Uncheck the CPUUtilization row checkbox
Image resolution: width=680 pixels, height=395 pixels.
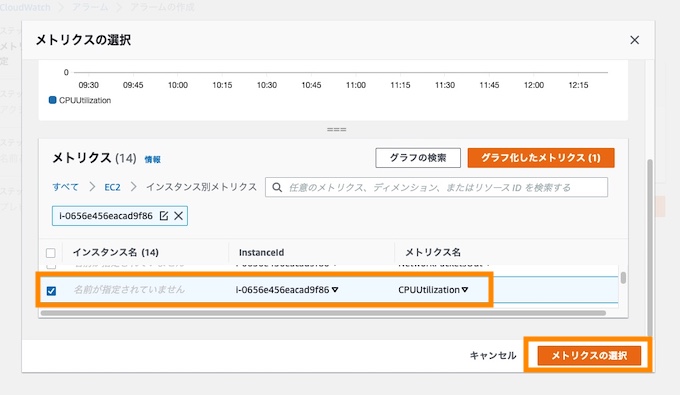click(x=51, y=291)
